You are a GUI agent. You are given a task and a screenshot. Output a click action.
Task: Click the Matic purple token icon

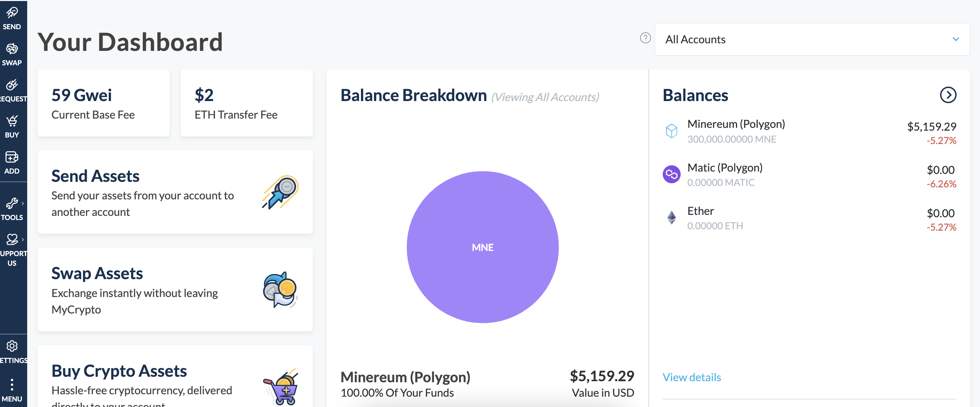coord(671,174)
